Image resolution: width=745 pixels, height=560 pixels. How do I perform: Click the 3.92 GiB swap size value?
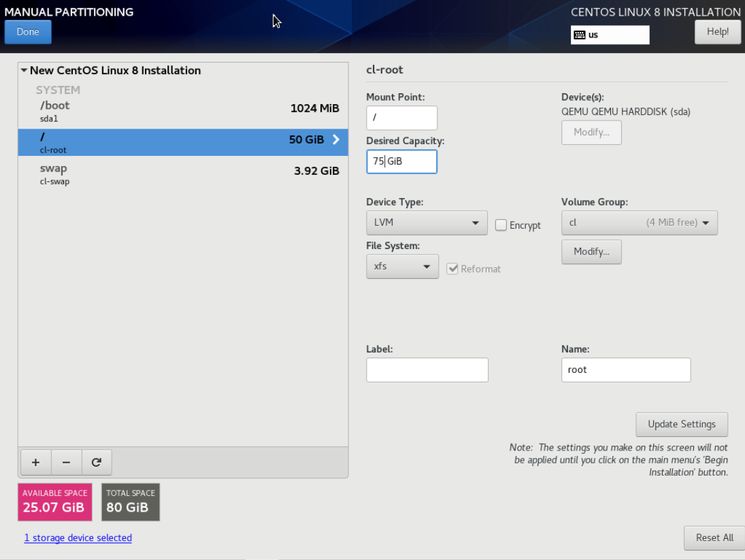[316, 171]
